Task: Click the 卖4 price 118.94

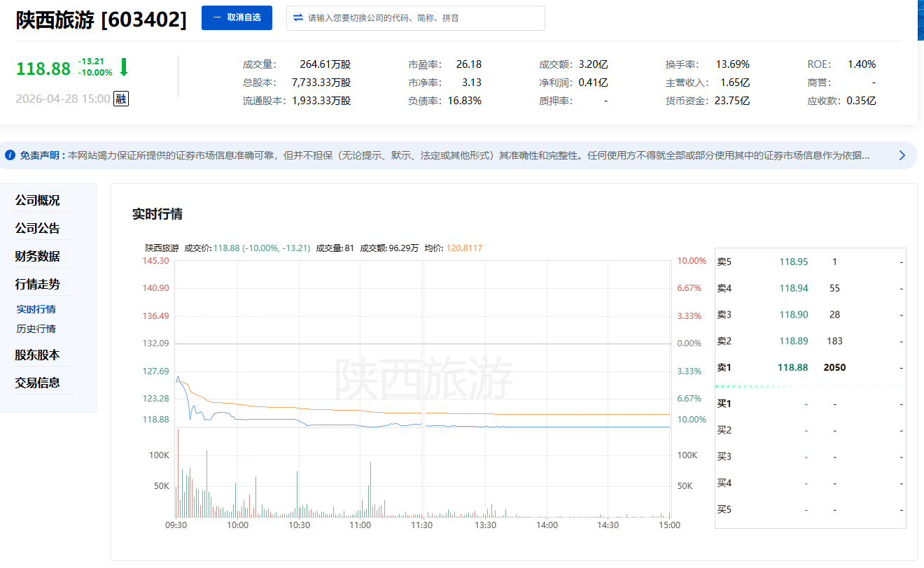Action: [x=794, y=288]
